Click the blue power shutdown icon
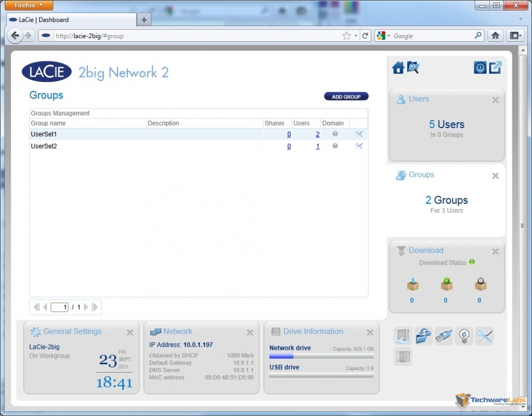 point(480,68)
